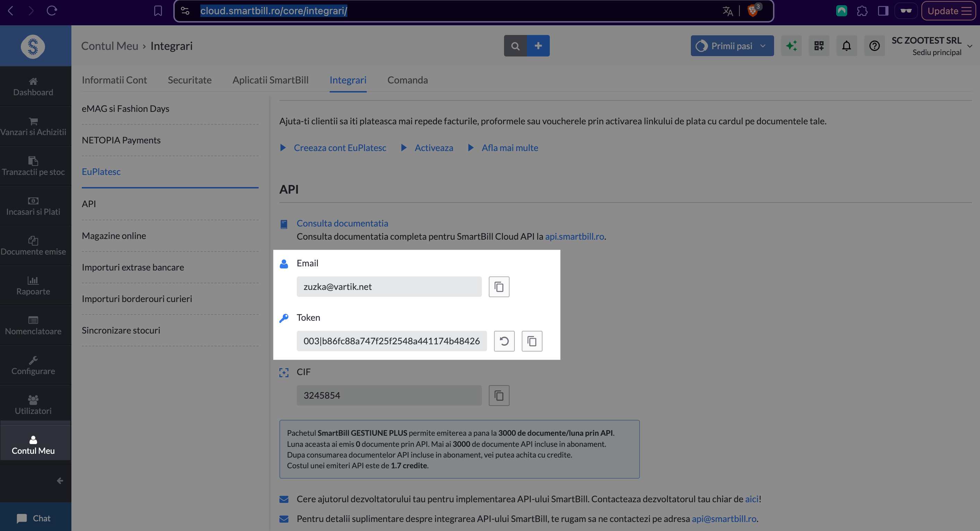Switch to the Comanda tab

[x=407, y=80]
